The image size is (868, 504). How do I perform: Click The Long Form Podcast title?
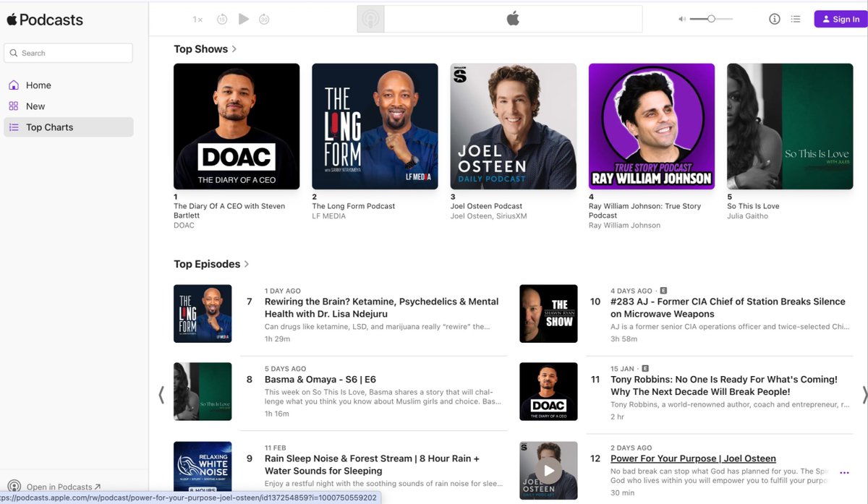coord(354,206)
